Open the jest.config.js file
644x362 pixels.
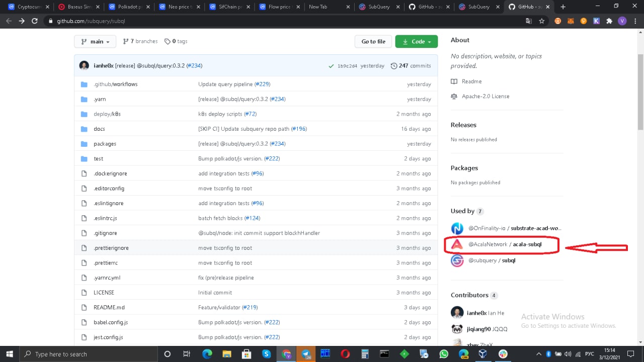(108, 337)
